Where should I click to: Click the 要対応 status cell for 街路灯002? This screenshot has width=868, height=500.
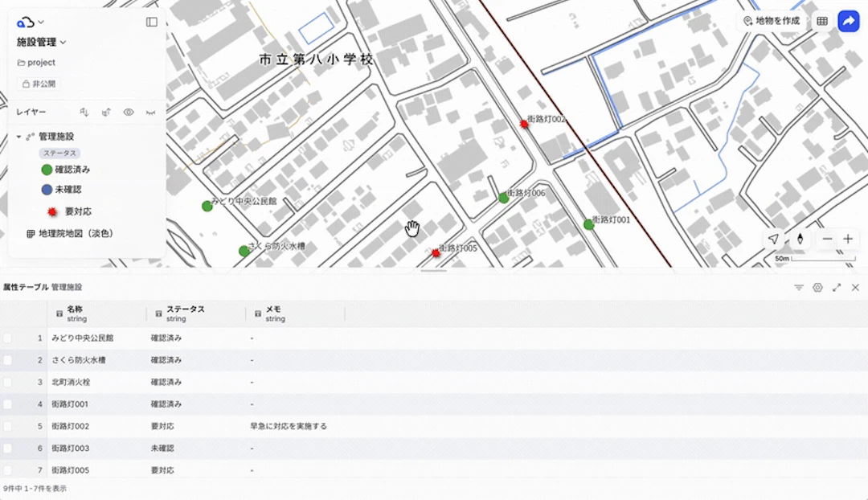pyautogui.click(x=196, y=426)
